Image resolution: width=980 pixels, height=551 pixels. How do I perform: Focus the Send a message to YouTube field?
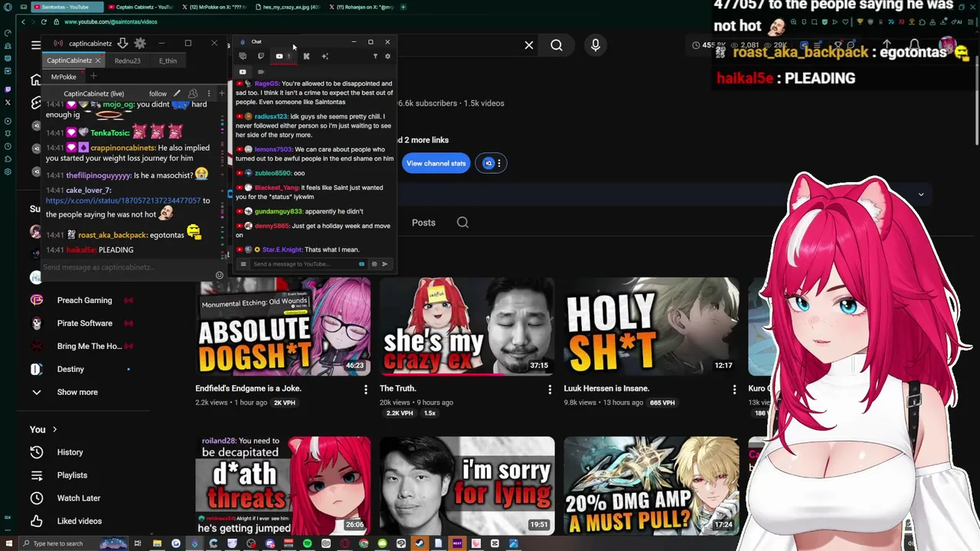(x=304, y=264)
